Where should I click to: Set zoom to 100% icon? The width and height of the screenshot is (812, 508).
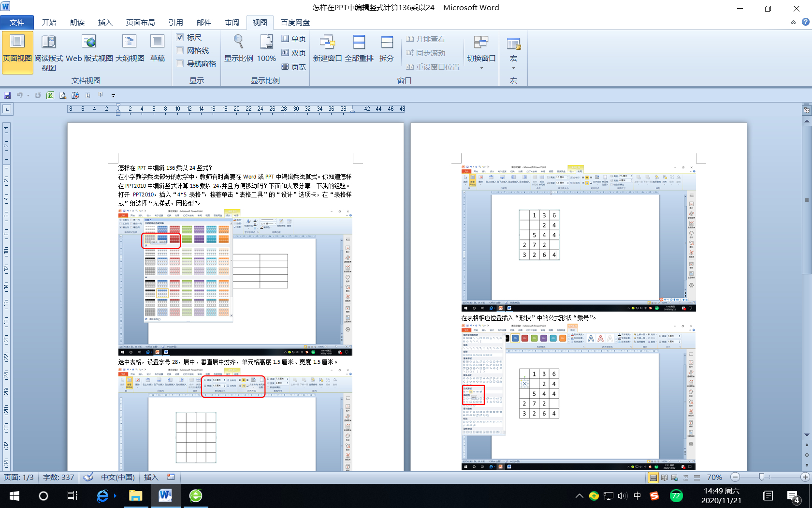[266, 48]
